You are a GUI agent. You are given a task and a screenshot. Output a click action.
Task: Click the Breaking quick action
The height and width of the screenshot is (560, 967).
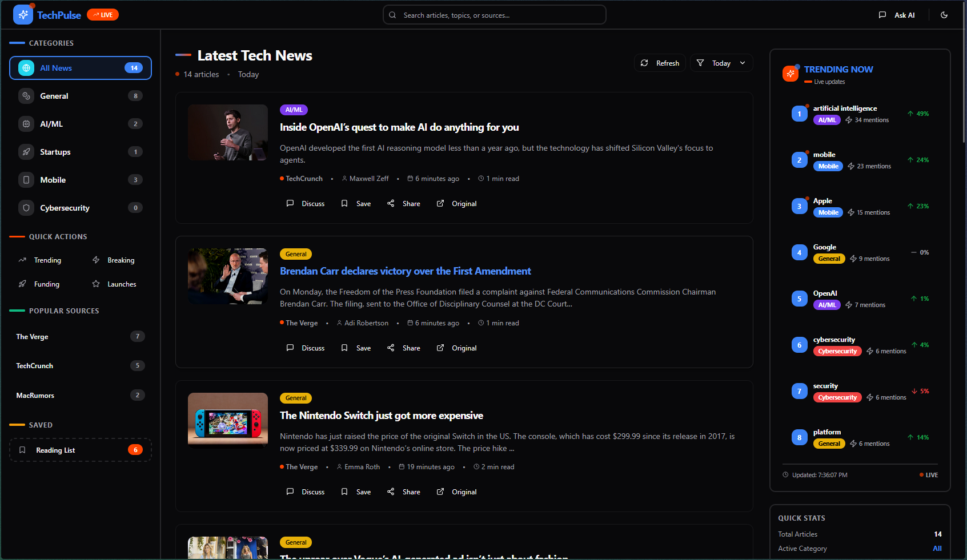(114, 260)
